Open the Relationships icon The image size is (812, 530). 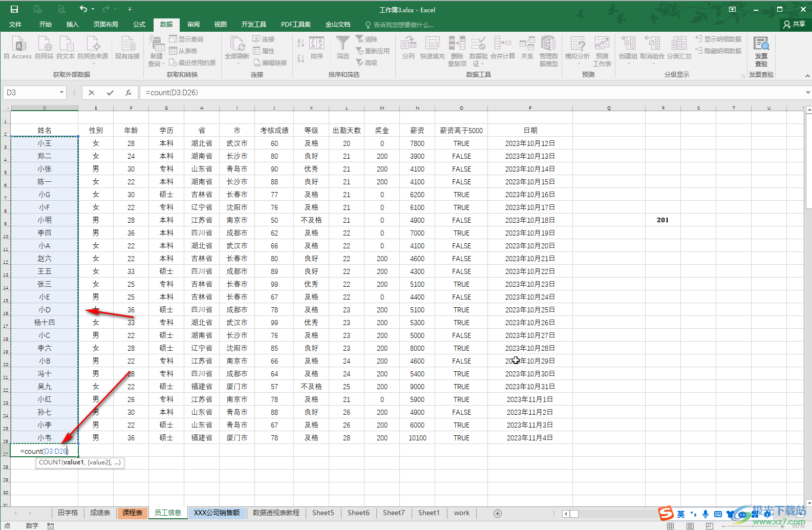click(x=527, y=44)
